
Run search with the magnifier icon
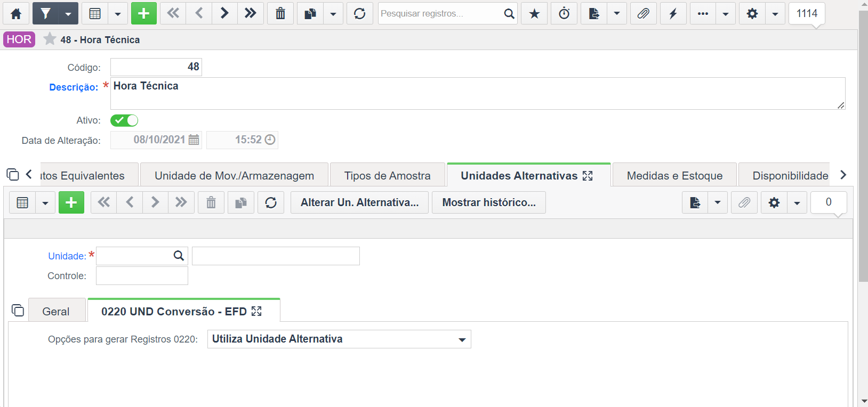point(509,13)
